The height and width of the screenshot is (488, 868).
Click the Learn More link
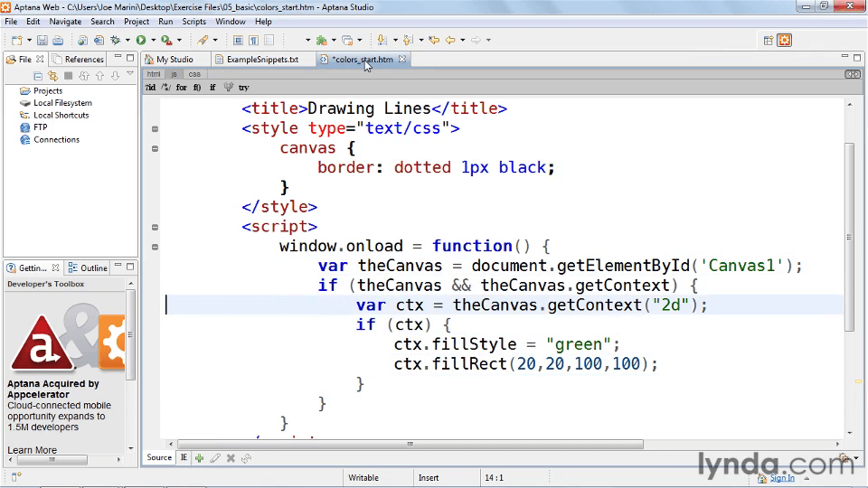coord(33,450)
